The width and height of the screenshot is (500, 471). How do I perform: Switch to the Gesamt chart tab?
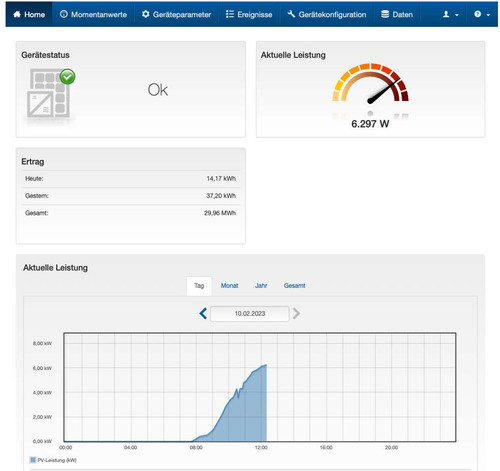(x=294, y=286)
